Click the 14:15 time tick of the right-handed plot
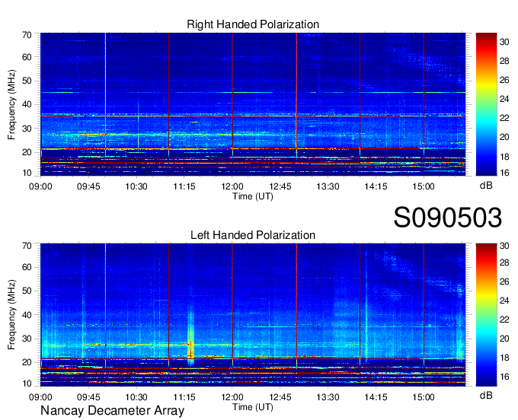This screenshot has height=420, width=518. click(x=376, y=186)
